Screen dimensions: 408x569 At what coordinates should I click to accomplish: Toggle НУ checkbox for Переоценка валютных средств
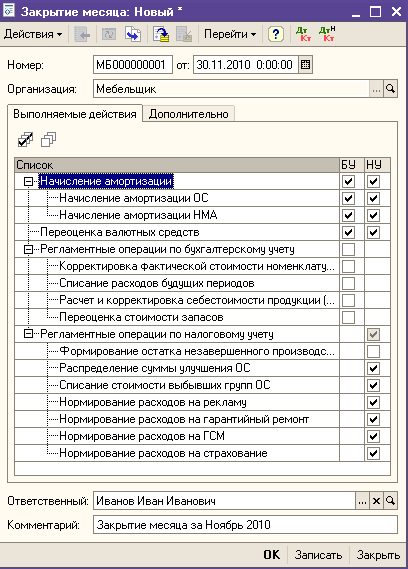pyautogui.click(x=374, y=233)
